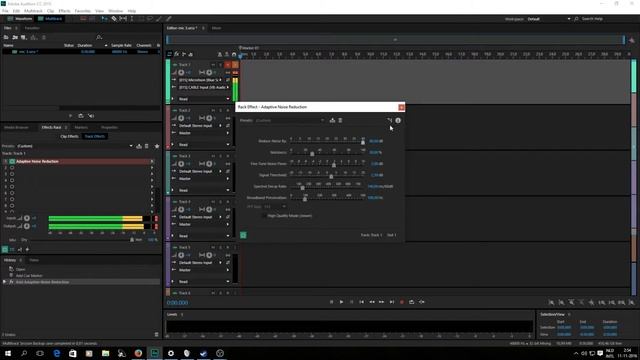Click the Loop Playback button in transport
The image size is (640, 360).
411,302
